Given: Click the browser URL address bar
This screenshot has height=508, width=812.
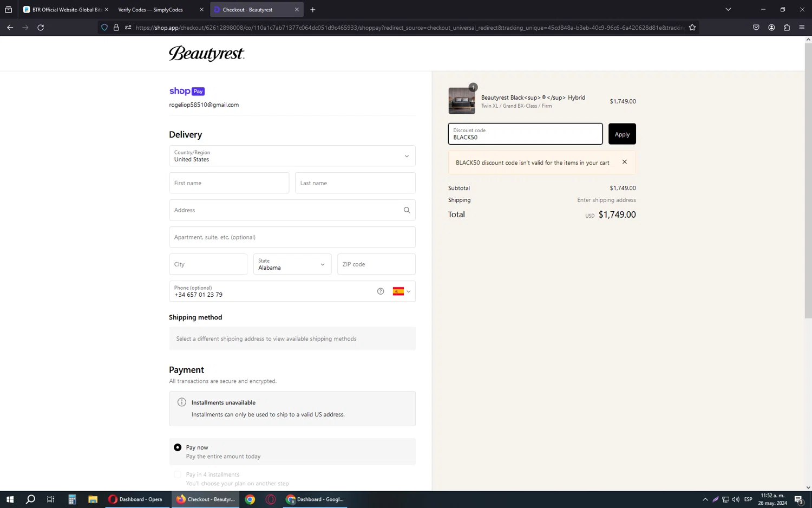Looking at the screenshot, I should (x=409, y=27).
